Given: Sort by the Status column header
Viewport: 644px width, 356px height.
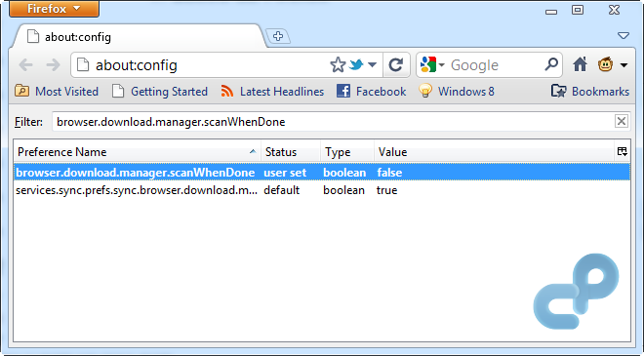Looking at the screenshot, I should click(x=291, y=152).
